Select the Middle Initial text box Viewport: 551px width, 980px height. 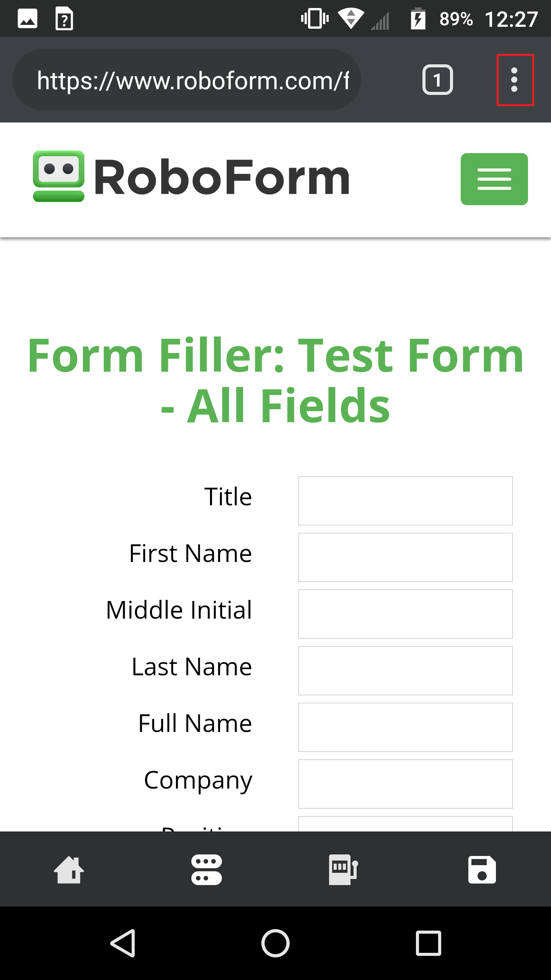405,614
